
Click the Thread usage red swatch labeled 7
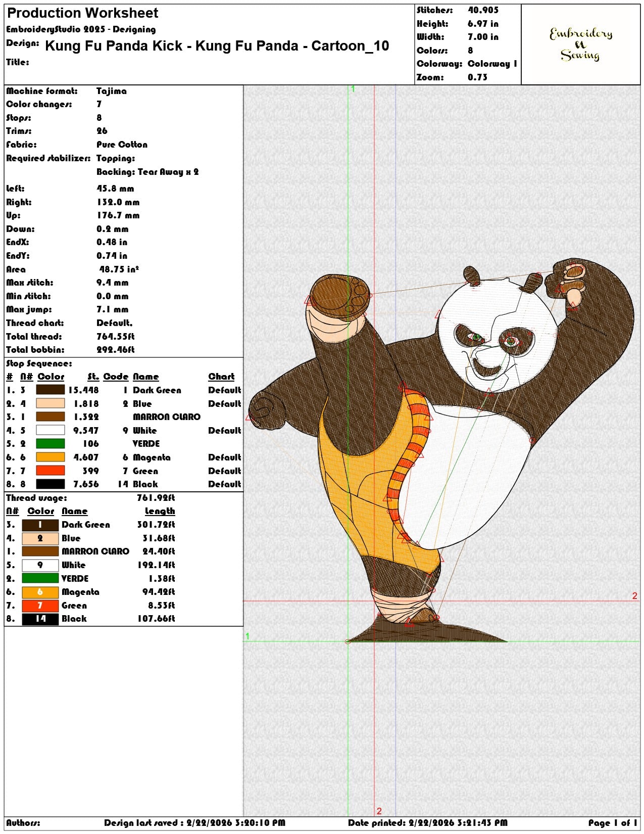coord(40,605)
